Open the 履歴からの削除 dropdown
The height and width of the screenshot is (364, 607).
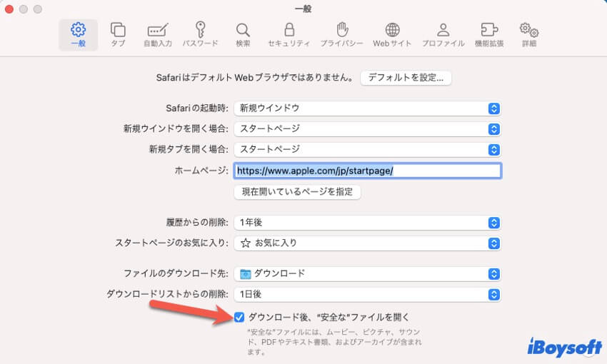pyautogui.click(x=367, y=223)
